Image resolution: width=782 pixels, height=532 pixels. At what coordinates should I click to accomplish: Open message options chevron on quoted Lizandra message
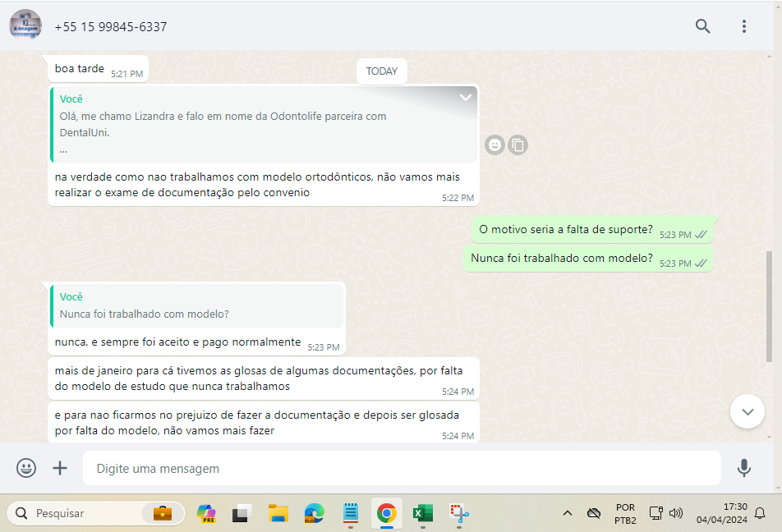pyautogui.click(x=465, y=97)
